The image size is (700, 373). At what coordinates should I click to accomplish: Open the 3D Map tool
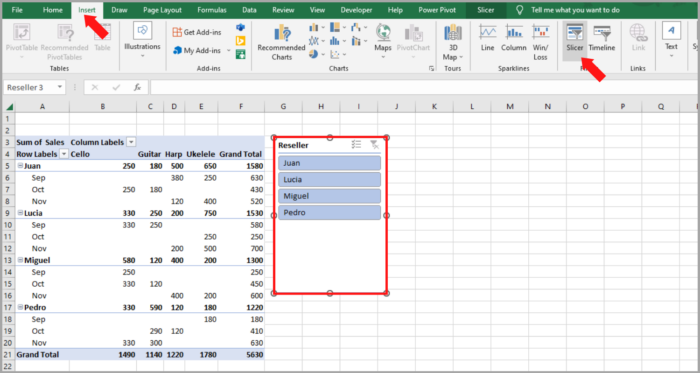(x=453, y=43)
